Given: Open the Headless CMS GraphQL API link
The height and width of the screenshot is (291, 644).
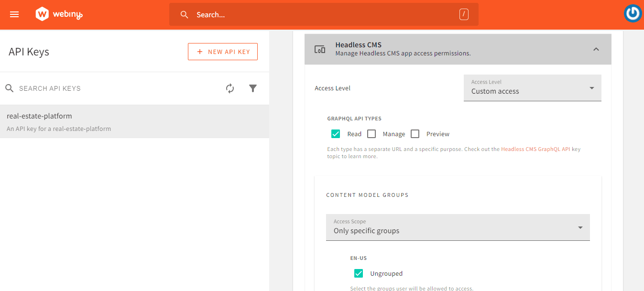Looking at the screenshot, I should (x=535, y=149).
